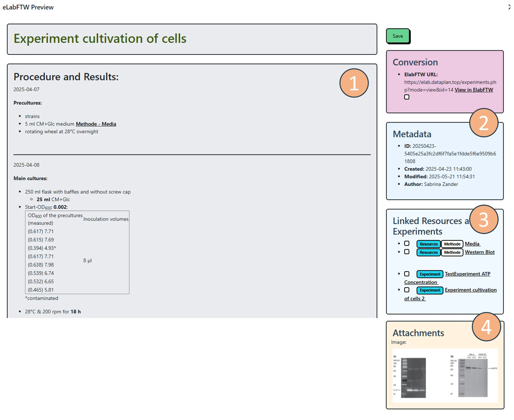Check the Western Blot resource checkbox
Viewport: 514px width, 420px height.
(407, 252)
